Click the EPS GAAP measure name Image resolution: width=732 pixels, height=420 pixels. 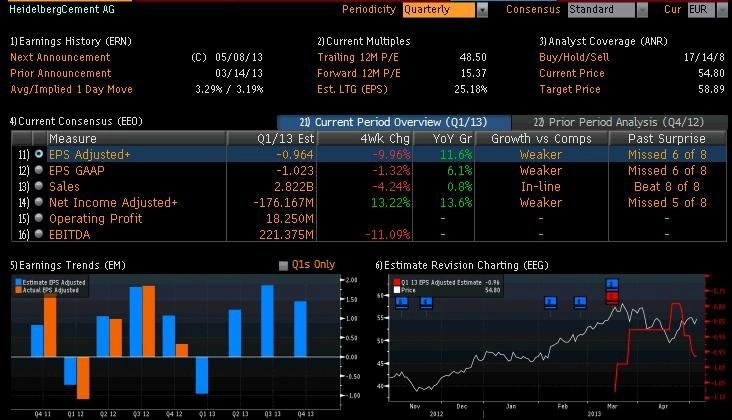[77, 170]
